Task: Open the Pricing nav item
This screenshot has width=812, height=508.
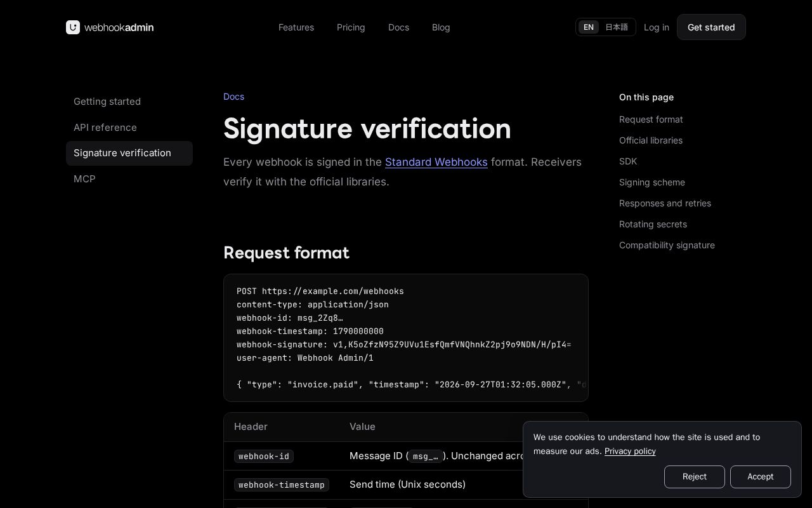Action: (351, 27)
